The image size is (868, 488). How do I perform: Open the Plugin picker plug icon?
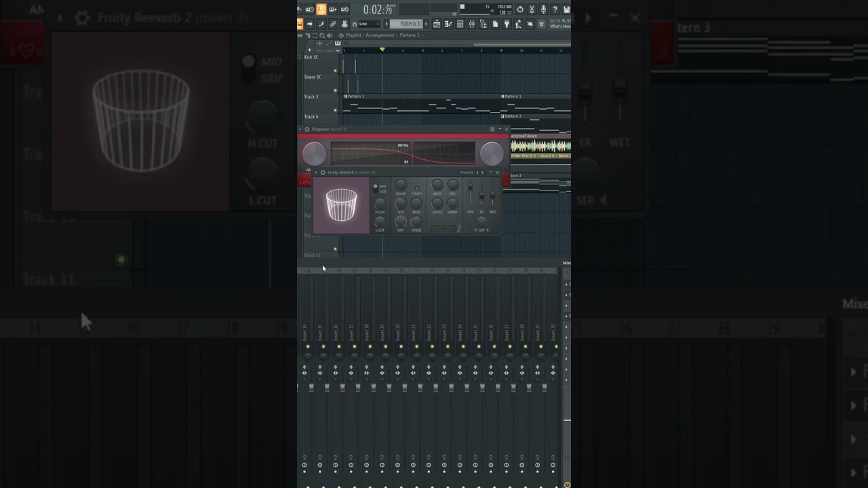[x=507, y=24]
